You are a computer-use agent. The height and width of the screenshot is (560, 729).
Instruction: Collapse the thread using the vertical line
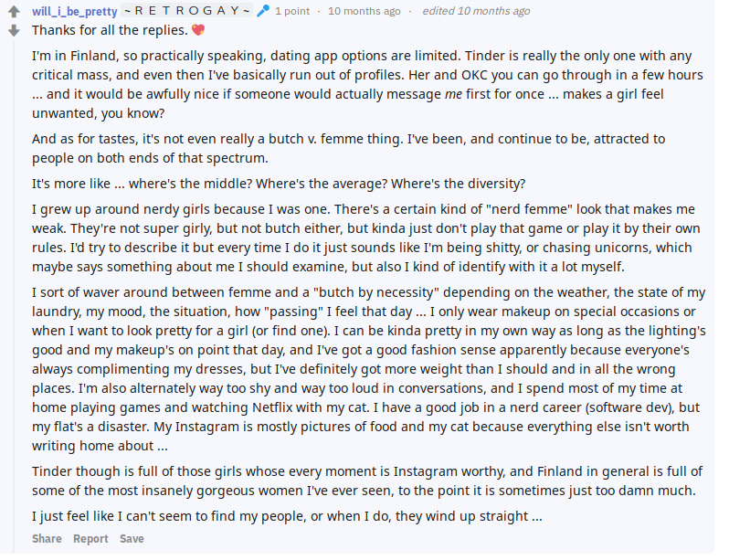14,298
